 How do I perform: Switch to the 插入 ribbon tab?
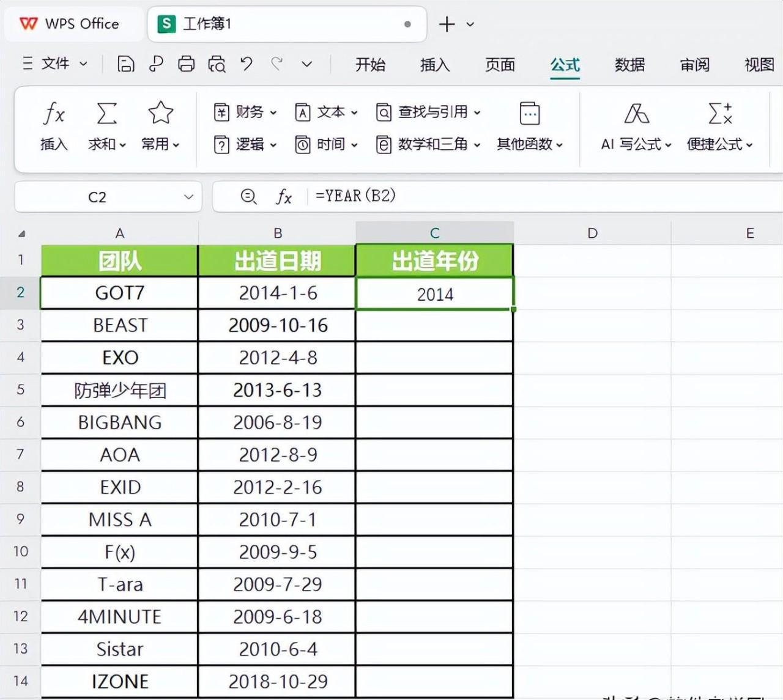tap(435, 64)
